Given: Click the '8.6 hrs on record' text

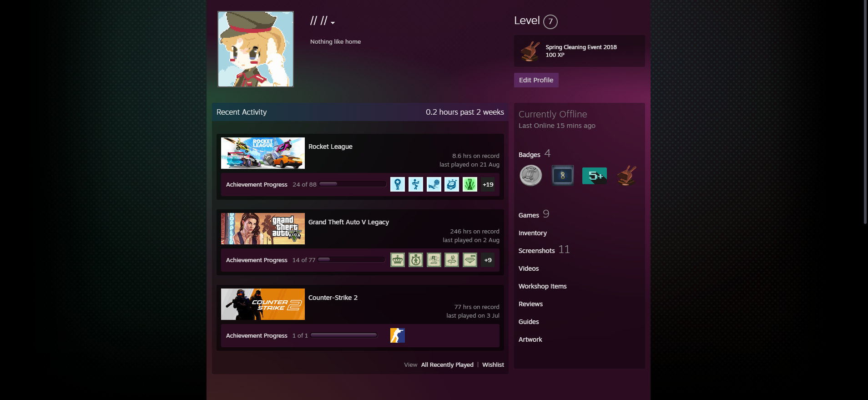Looking at the screenshot, I should pyautogui.click(x=475, y=156).
